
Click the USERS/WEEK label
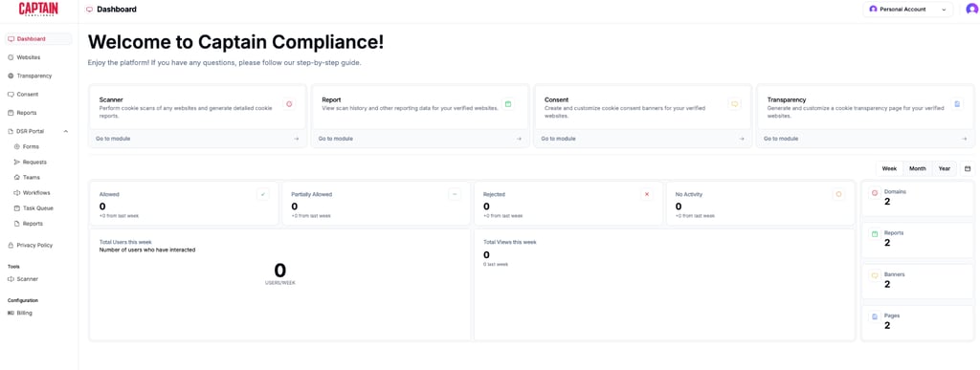coord(280,283)
